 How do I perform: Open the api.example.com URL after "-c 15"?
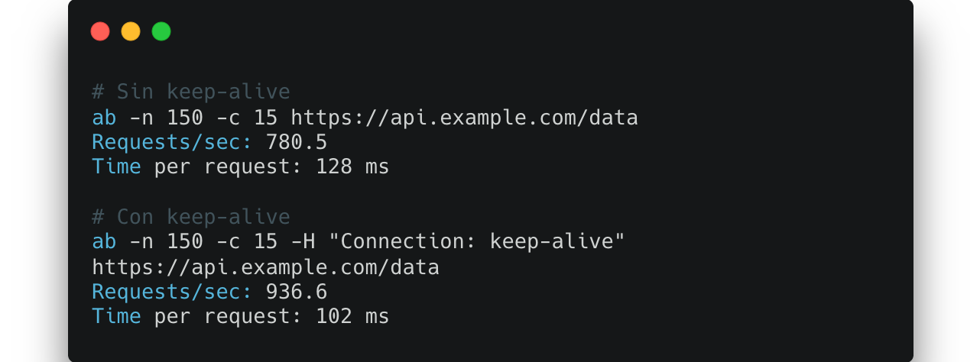[x=464, y=118]
